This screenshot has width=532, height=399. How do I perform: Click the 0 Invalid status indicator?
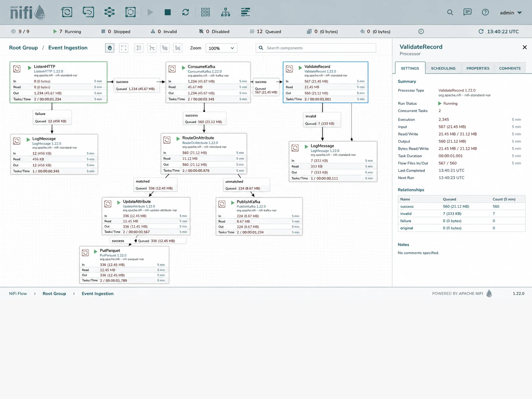(x=164, y=31)
